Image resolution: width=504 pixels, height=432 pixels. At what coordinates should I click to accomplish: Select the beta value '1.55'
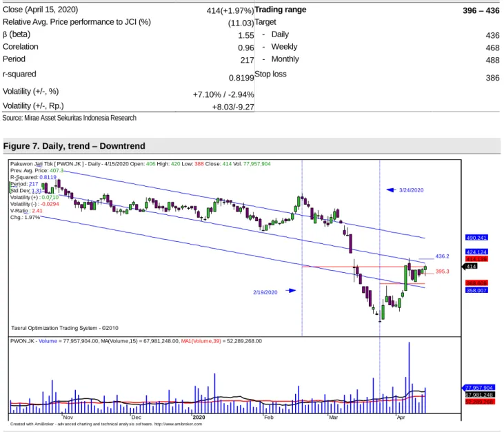coord(246,35)
